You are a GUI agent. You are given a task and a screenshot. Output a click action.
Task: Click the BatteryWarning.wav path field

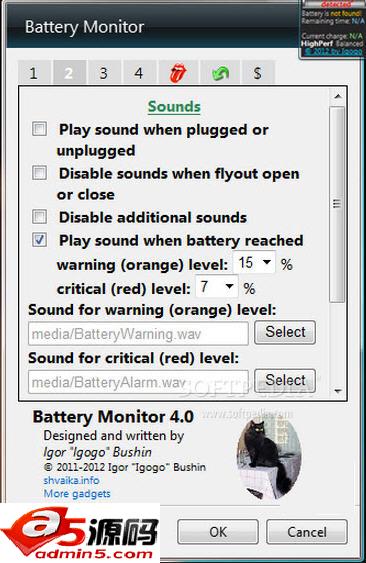(x=138, y=334)
